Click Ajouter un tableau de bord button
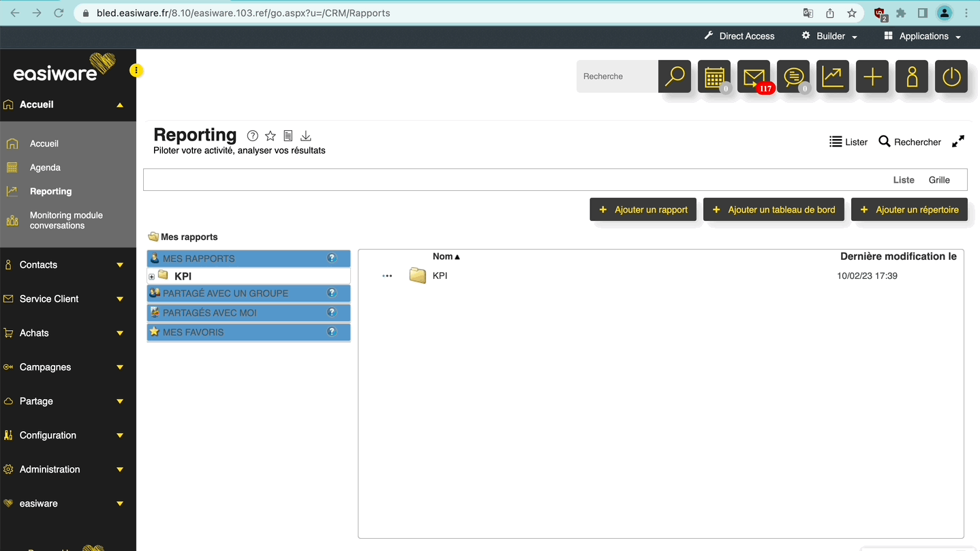 (x=774, y=209)
